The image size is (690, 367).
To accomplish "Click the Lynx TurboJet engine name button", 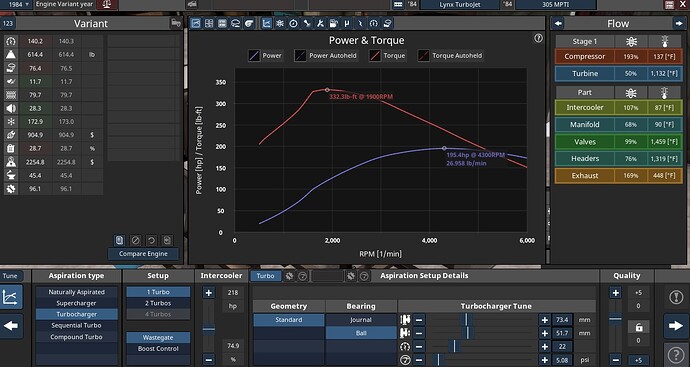I will (x=460, y=4).
